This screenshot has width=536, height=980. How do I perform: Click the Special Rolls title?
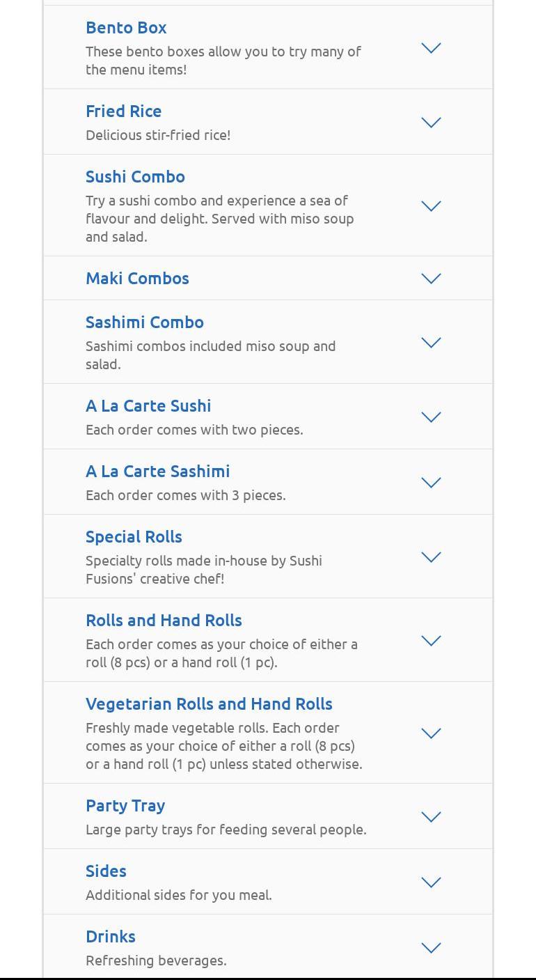(134, 537)
